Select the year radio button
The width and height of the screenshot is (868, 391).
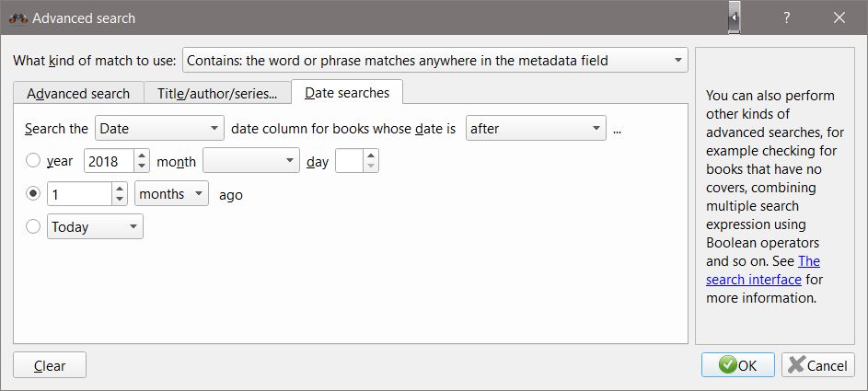click(x=34, y=161)
